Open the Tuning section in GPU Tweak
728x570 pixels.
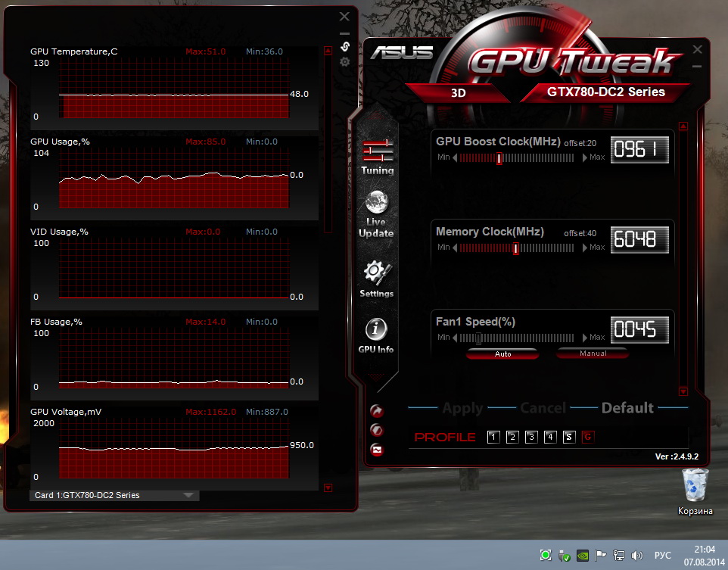(x=378, y=157)
